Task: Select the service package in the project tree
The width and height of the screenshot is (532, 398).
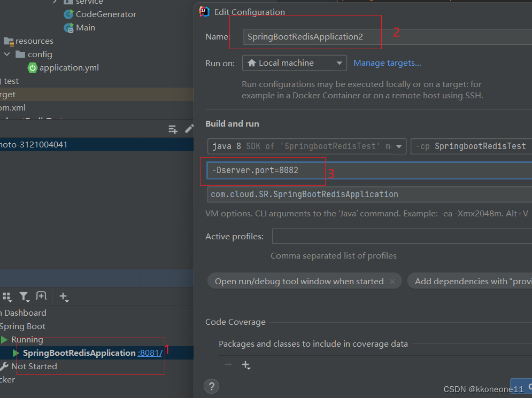Action: click(x=90, y=2)
